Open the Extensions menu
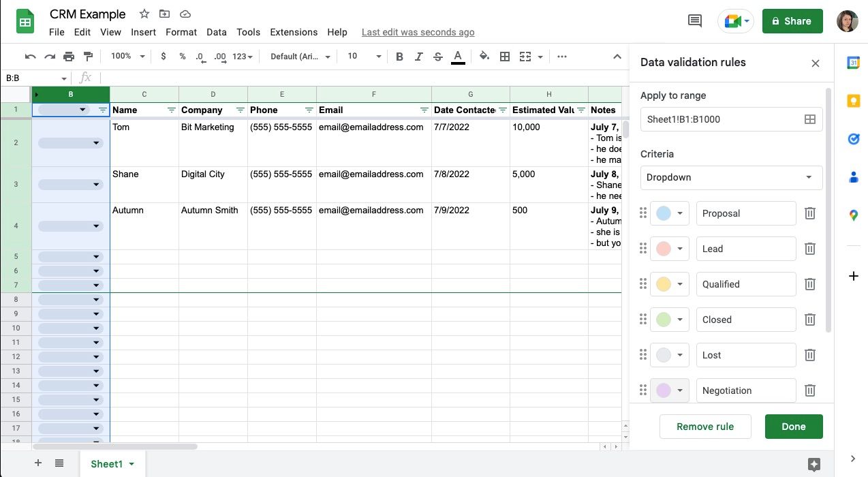This screenshot has height=477, width=868. coord(294,32)
